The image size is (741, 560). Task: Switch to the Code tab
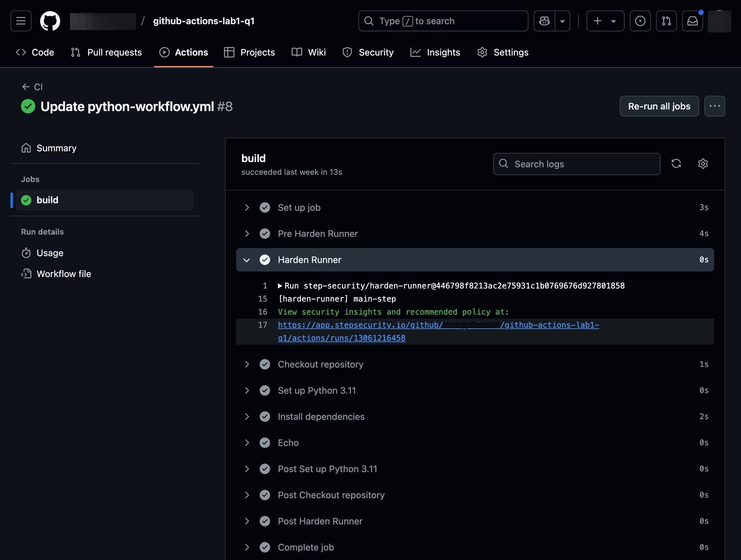click(35, 52)
